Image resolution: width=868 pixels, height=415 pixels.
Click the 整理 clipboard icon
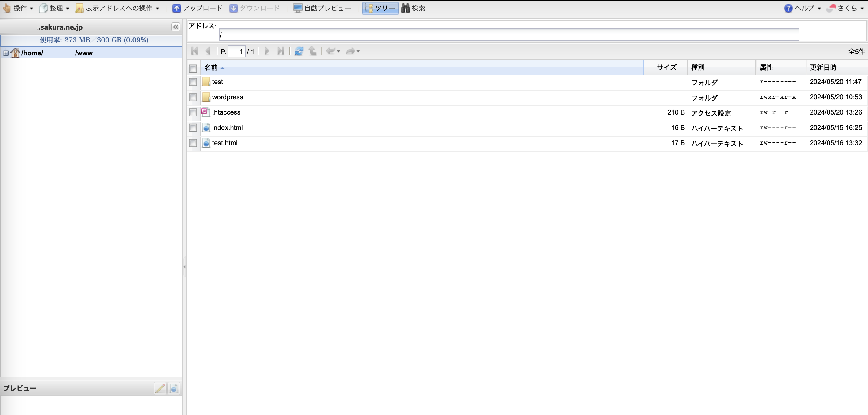click(43, 8)
